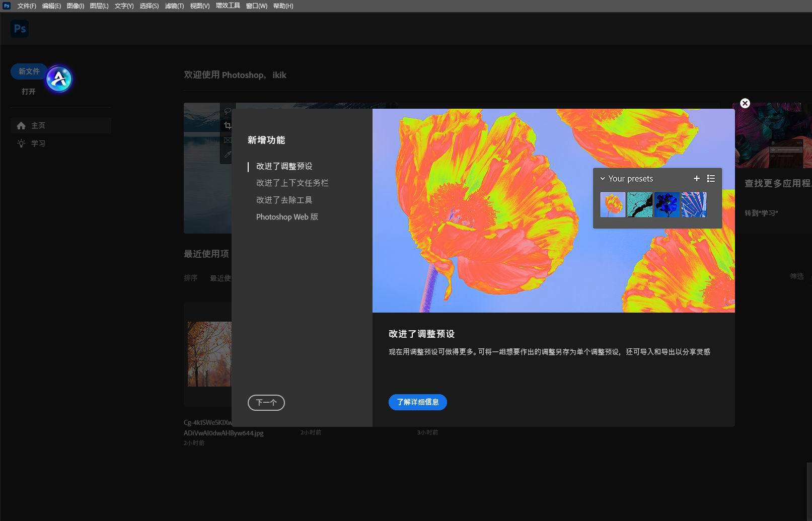Open the 窗口(W) menu
The width and height of the screenshot is (812, 521).
point(257,6)
